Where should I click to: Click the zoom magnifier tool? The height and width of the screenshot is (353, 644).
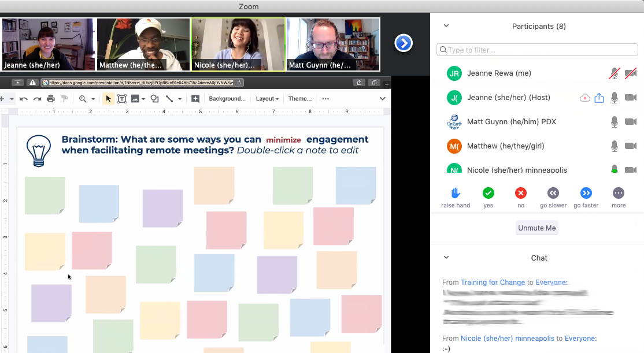coord(83,99)
